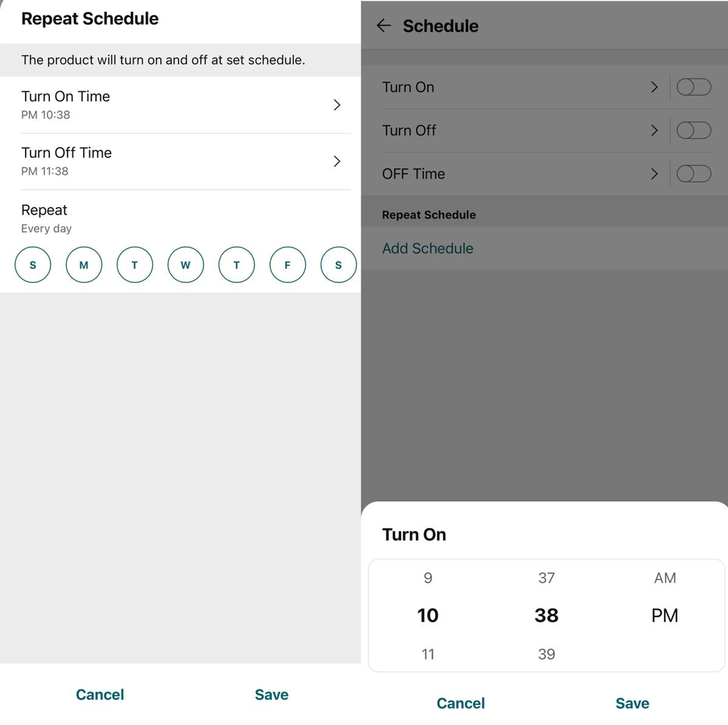This screenshot has width=728, height=725.
Task: Enable the OFF Time switch
Action: (694, 174)
